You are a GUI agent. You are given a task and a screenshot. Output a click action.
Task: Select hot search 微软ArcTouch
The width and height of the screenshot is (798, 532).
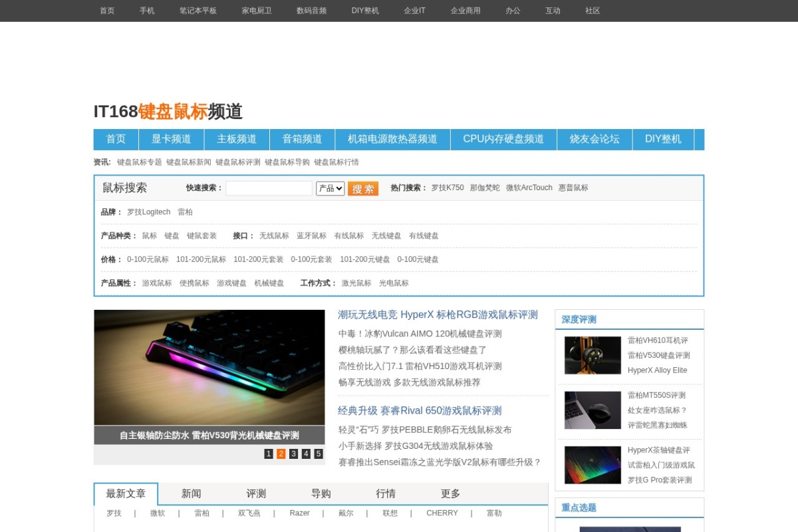(x=529, y=188)
